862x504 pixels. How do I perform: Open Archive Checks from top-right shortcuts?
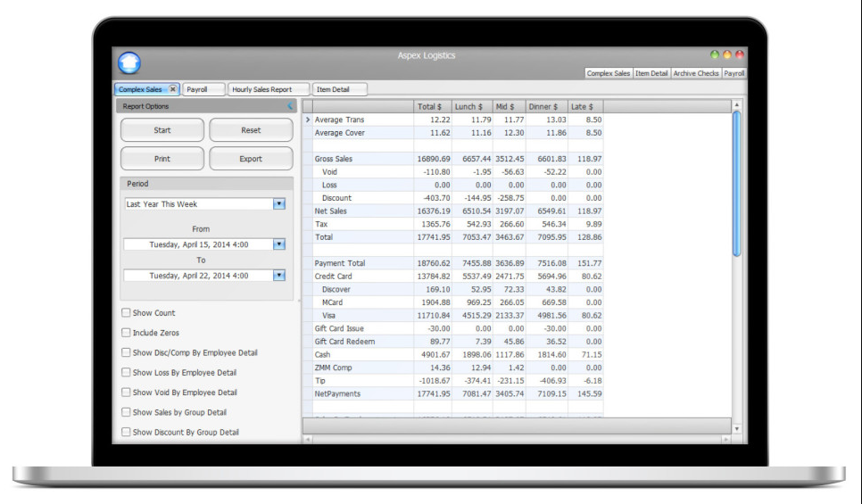(x=695, y=73)
